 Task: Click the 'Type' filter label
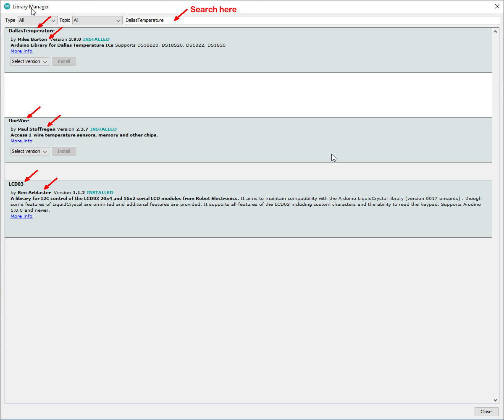click(x=10, y=20)
